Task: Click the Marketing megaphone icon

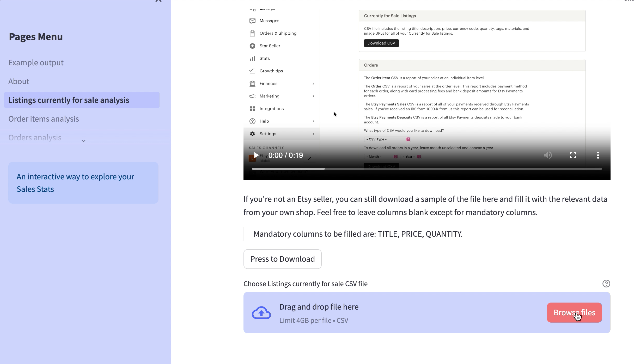Action: [252, 96]
